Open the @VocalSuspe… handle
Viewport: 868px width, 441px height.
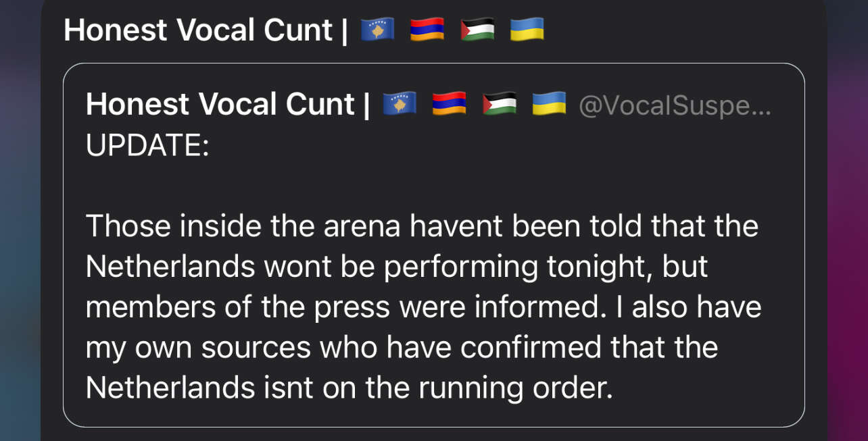coord(675,105)
